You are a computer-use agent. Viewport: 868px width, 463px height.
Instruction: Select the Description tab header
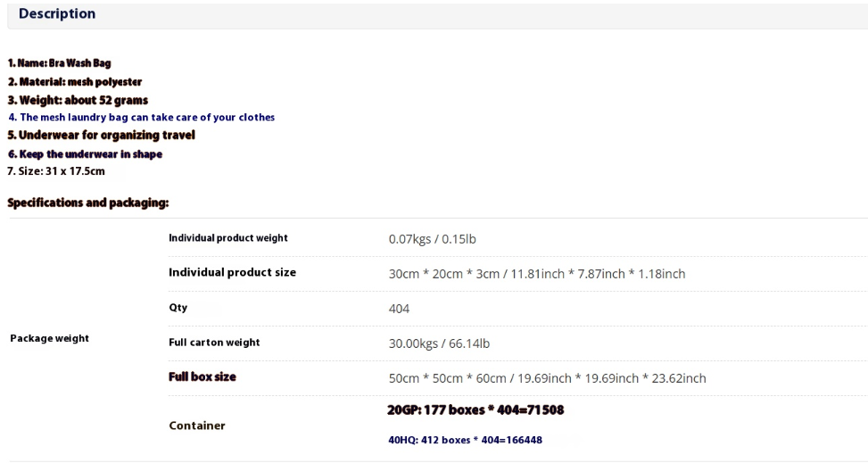[x=57, y=14]
